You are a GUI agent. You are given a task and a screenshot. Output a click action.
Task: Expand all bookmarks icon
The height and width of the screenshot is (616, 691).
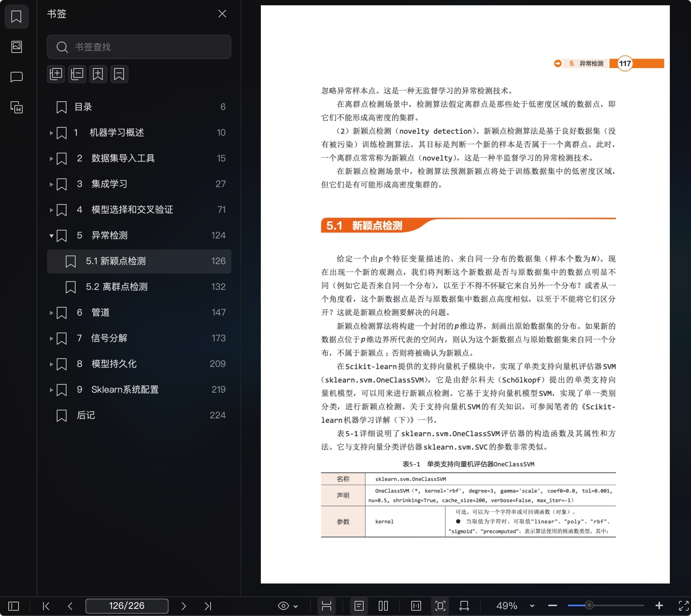56,74
